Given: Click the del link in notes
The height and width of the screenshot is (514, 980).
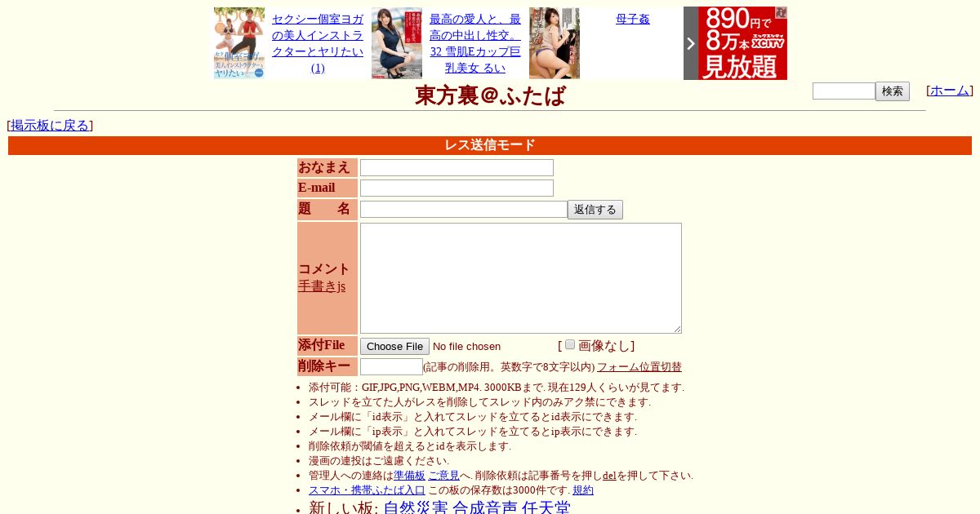Looking at the screenshot, I should click(609, 476).
